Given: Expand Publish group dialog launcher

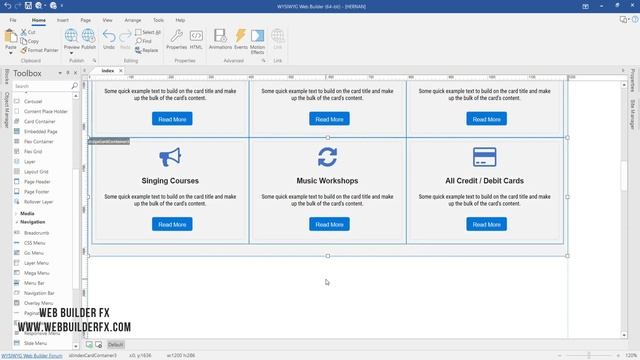Looking at the screenshot, I should (94, 60).
